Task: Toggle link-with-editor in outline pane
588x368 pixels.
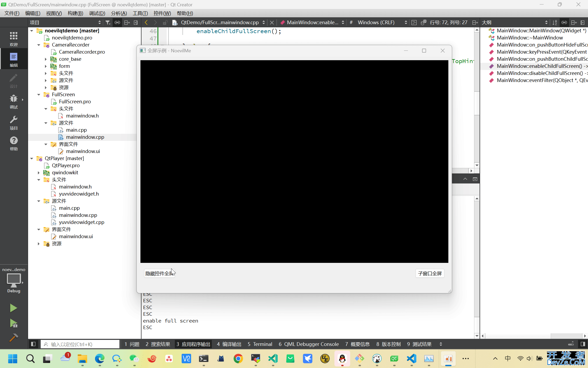Action: [x=564, y=23]
